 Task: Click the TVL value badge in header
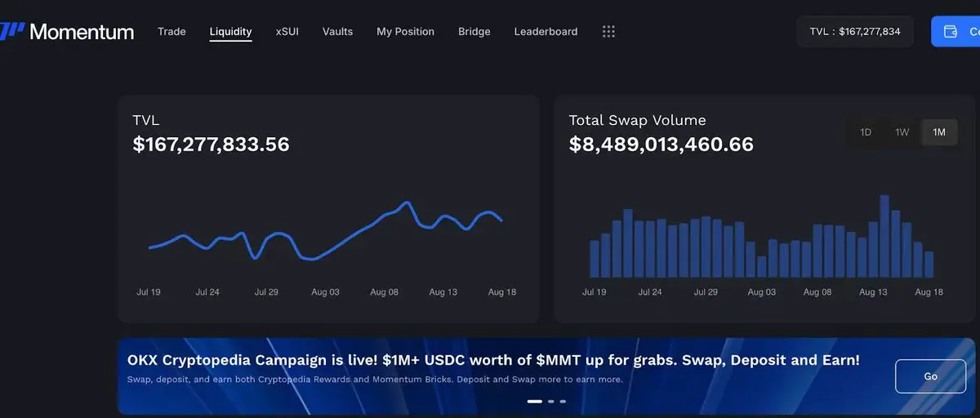pos(855,32)
